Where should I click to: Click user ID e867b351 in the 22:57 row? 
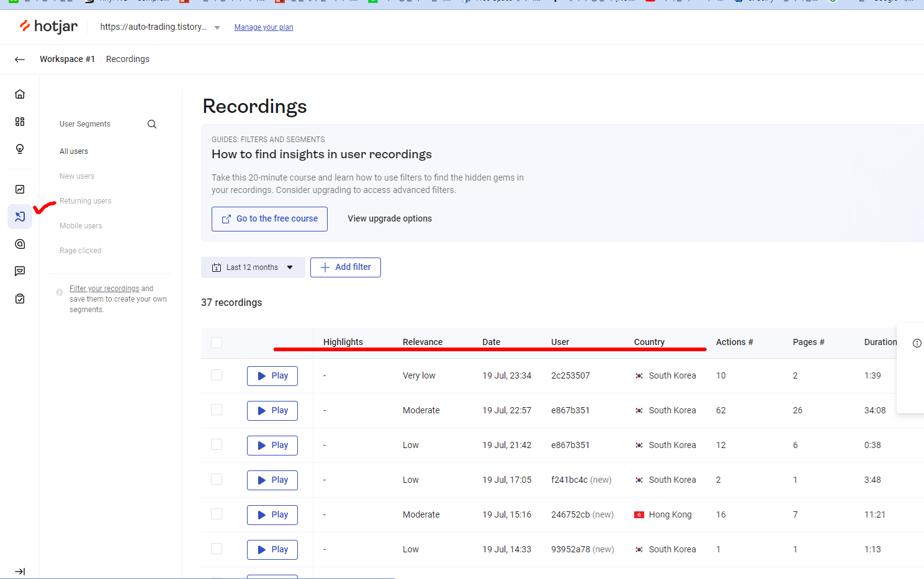570,410
